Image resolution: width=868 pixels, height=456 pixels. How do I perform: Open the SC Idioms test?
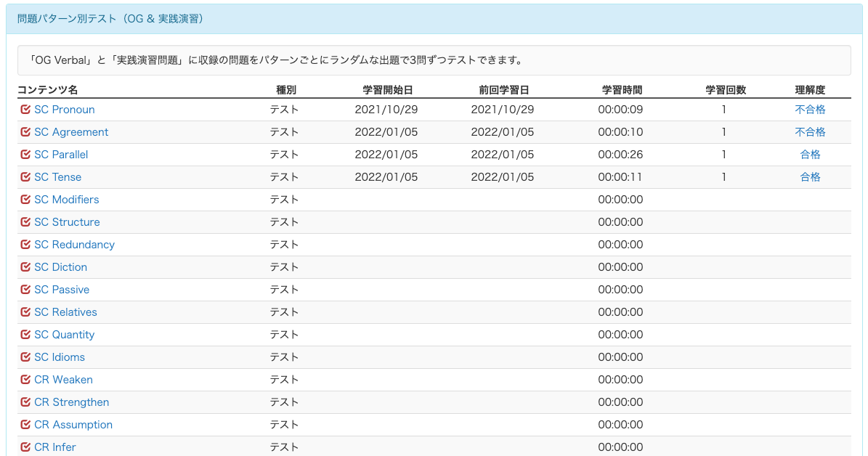click(60, 357)
